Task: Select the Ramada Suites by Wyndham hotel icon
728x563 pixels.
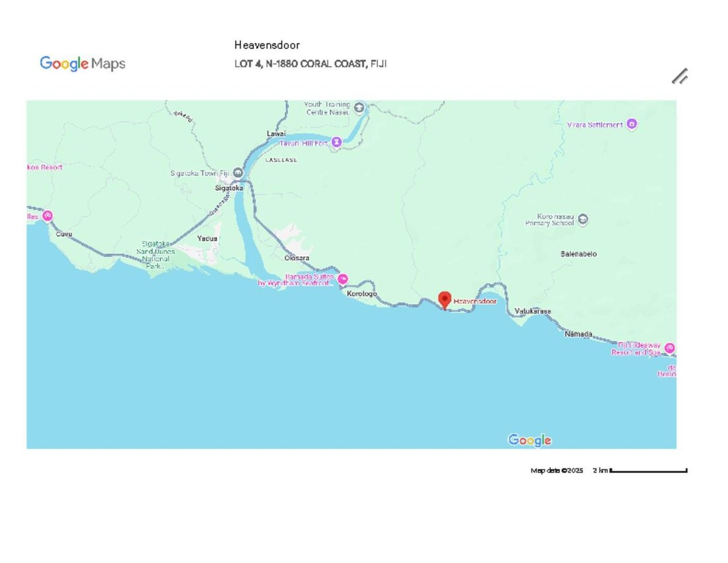Action: pyautogui.click(x=343, y=279)
